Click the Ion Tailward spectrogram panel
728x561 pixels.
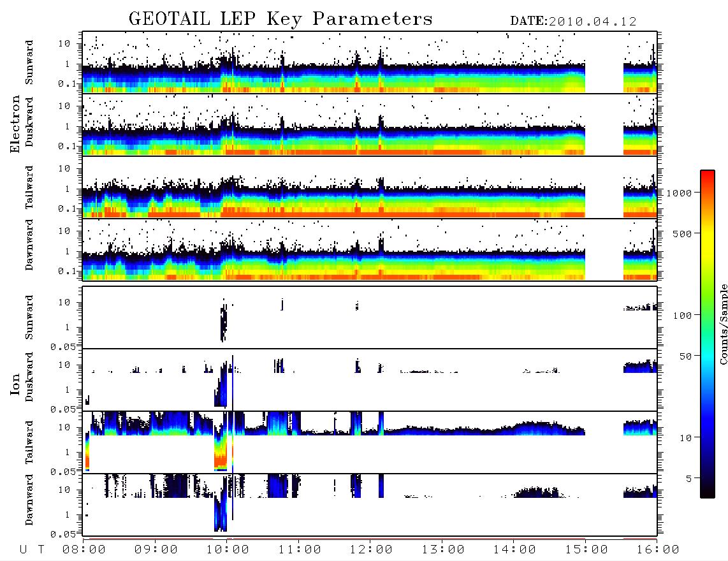[x=370, y=442]
